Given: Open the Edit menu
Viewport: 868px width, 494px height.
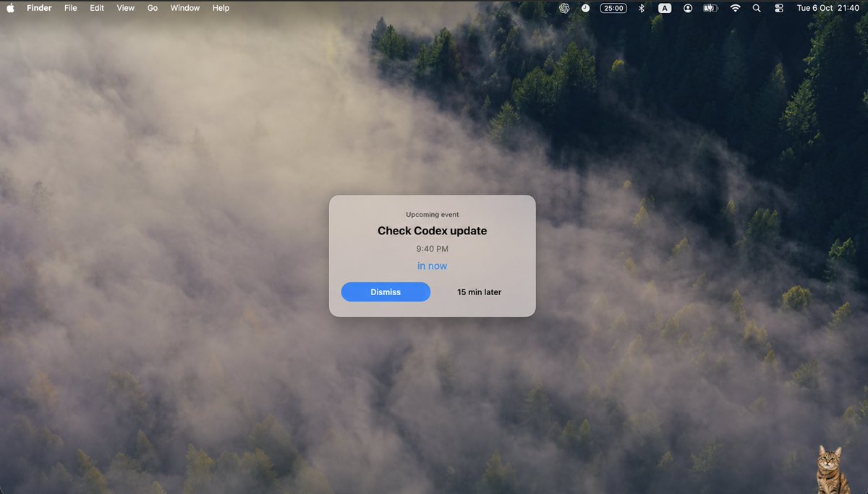Looking at the screenshot, I should [x=97, y=8].
